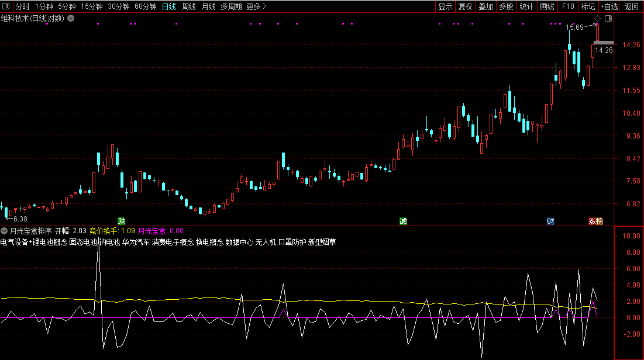Open the 多周期 multi-period view
The image size is (644, 360).
tap(231, 6)
